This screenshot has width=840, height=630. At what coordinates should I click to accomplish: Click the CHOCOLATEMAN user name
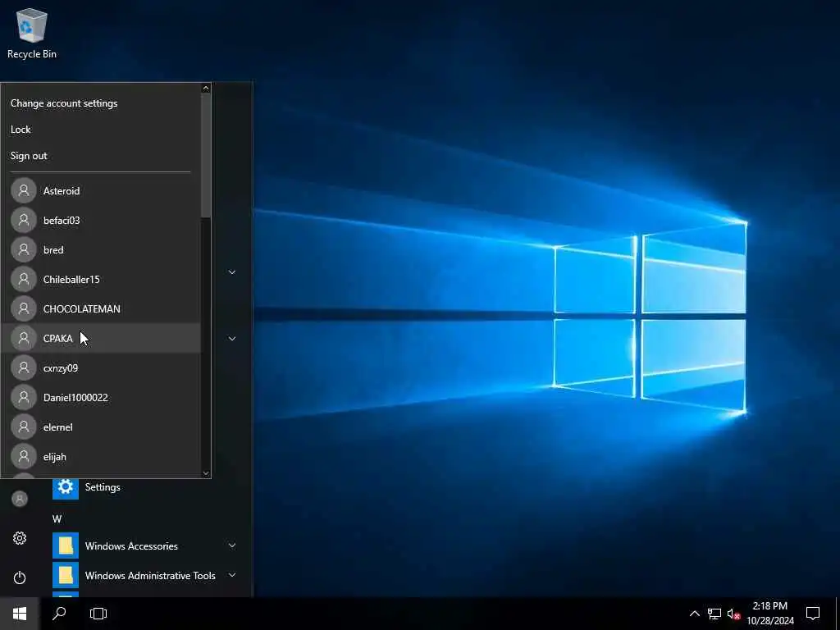(81, 308)
